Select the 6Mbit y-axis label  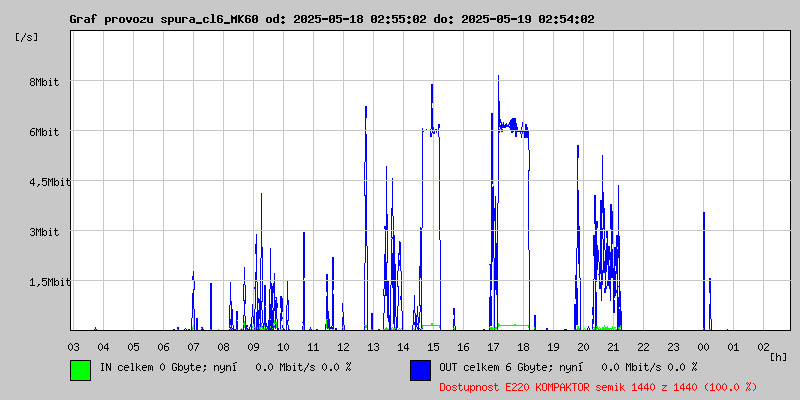(44, 132)
